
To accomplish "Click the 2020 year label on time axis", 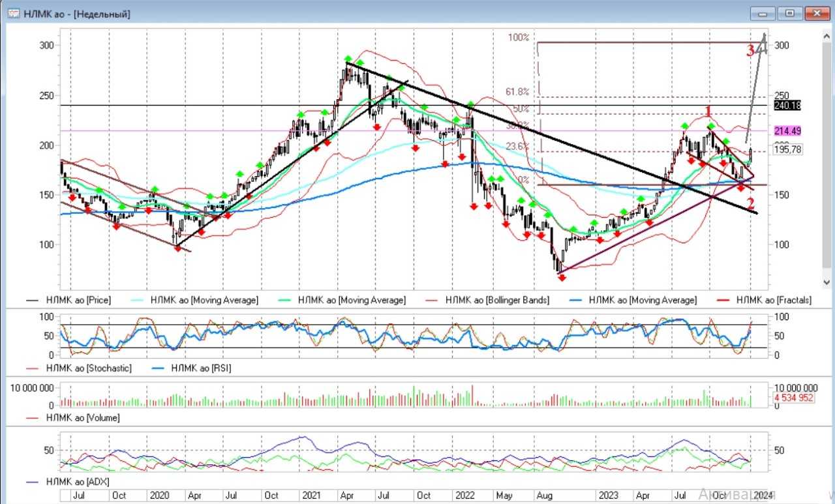I will 160,496.
